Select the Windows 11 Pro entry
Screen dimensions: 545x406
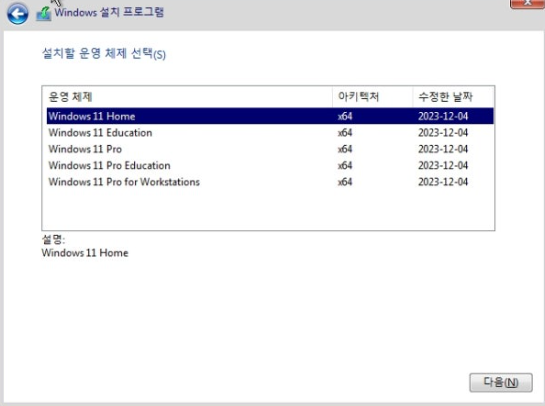[270, 149]
